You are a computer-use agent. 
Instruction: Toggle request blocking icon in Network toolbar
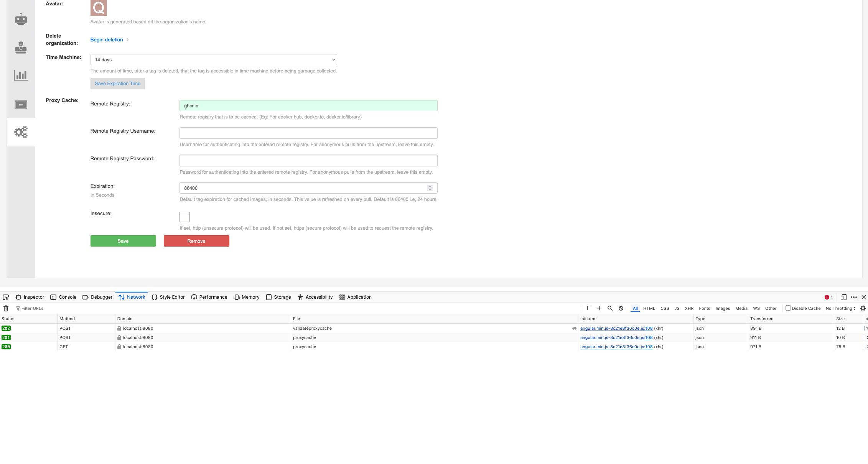pos(621,308)
